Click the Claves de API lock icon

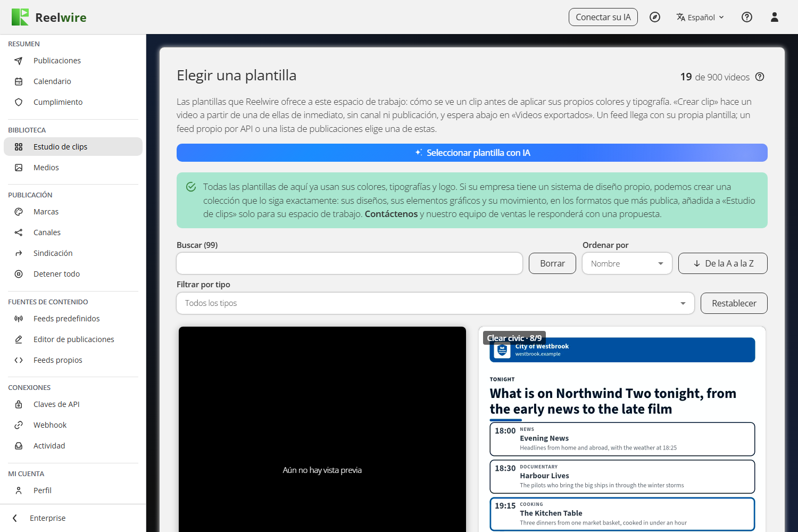point(19,404)
